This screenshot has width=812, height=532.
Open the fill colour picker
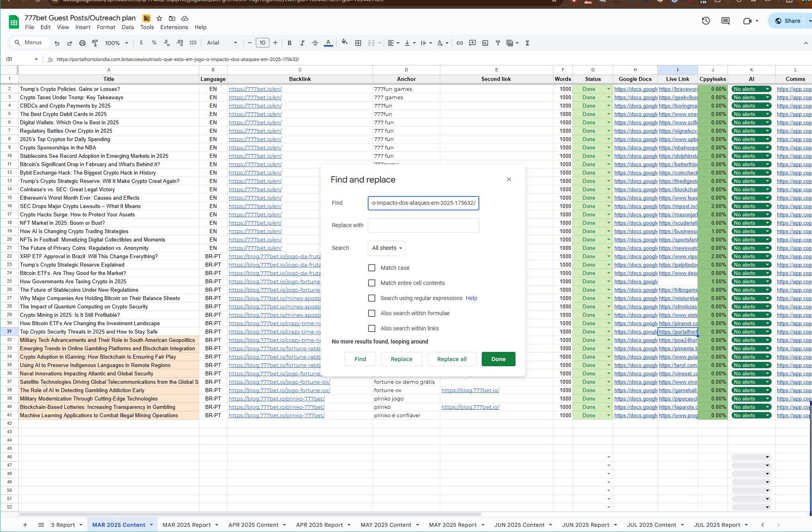click(344, 43)
